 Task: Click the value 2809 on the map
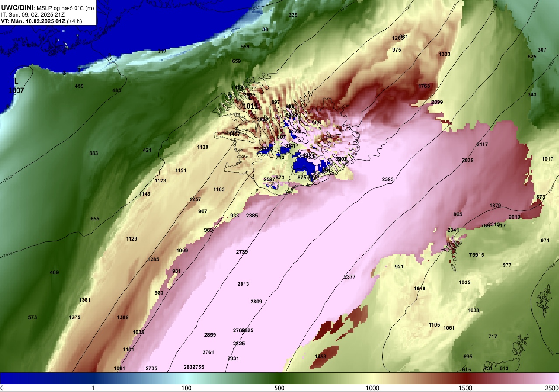point(256,302)
